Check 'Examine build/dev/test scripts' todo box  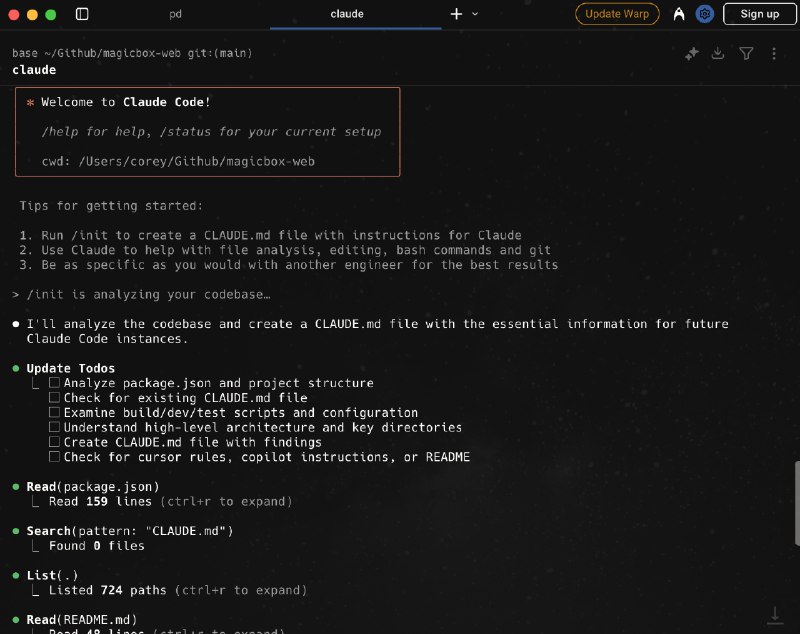[x=55, y=412]
